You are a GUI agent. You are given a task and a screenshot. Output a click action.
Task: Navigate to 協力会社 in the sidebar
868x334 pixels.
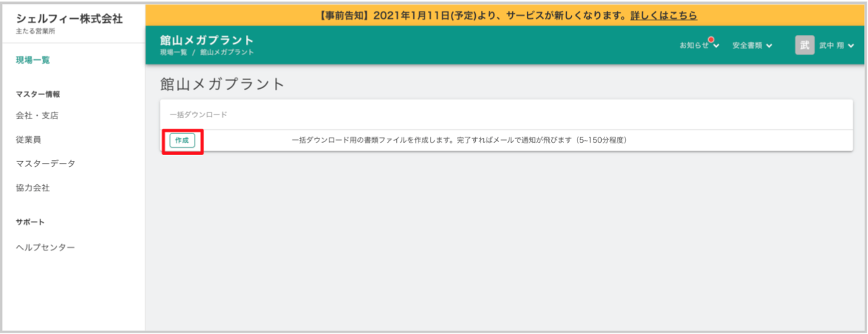(33, 188)
